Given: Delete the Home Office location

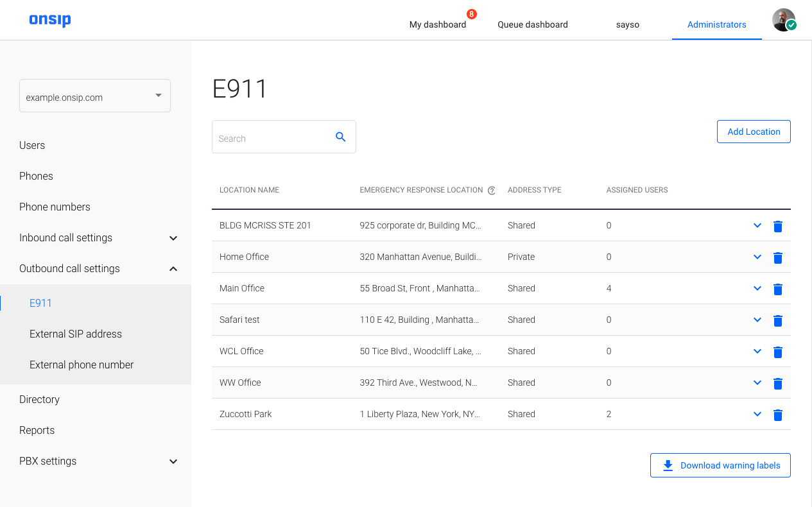Looking at the screenshot, I should pos(778,257).
